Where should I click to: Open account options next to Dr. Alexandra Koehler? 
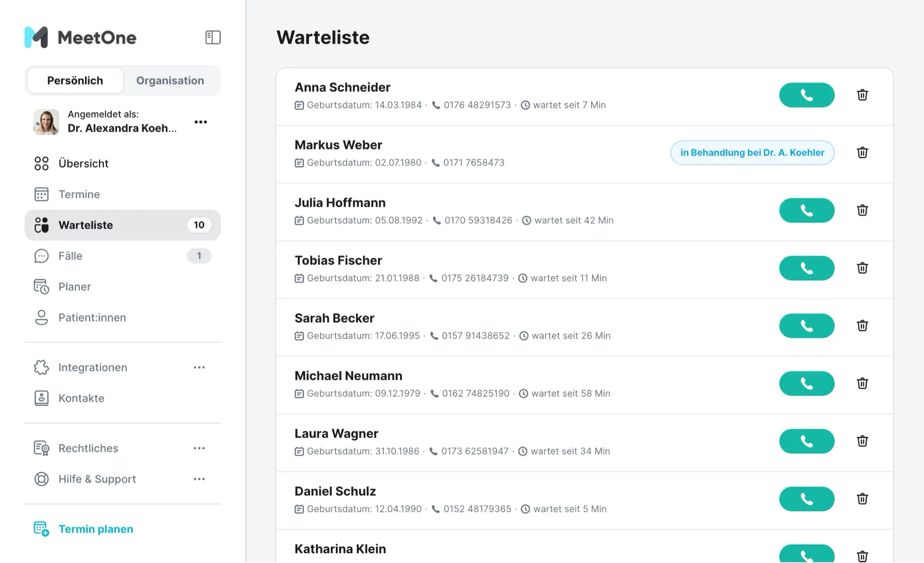point(201,122)
